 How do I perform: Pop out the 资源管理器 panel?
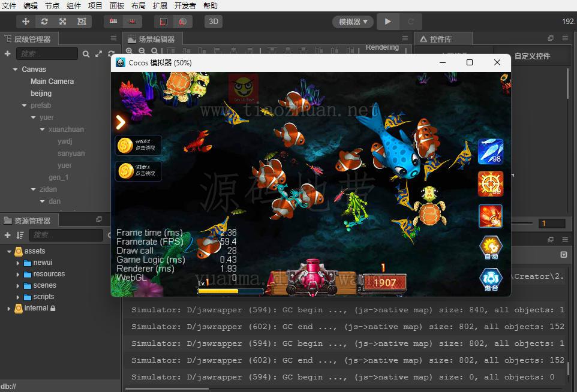pyautogui.click(x=99, y=219)
